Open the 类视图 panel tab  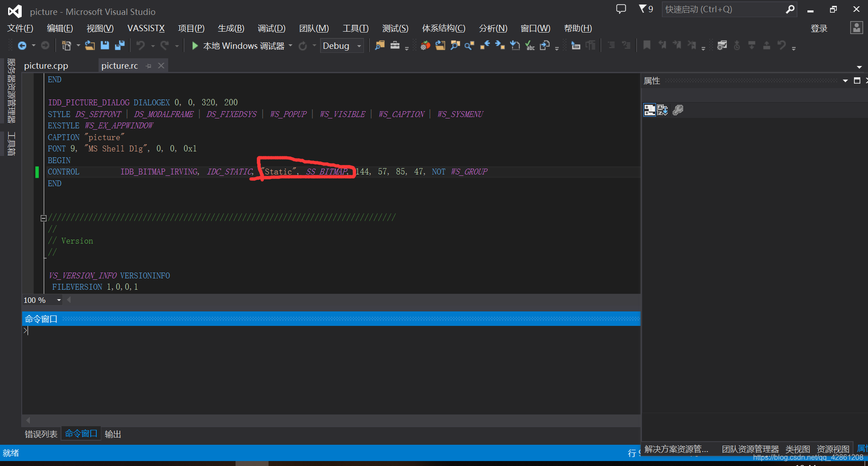797,449
